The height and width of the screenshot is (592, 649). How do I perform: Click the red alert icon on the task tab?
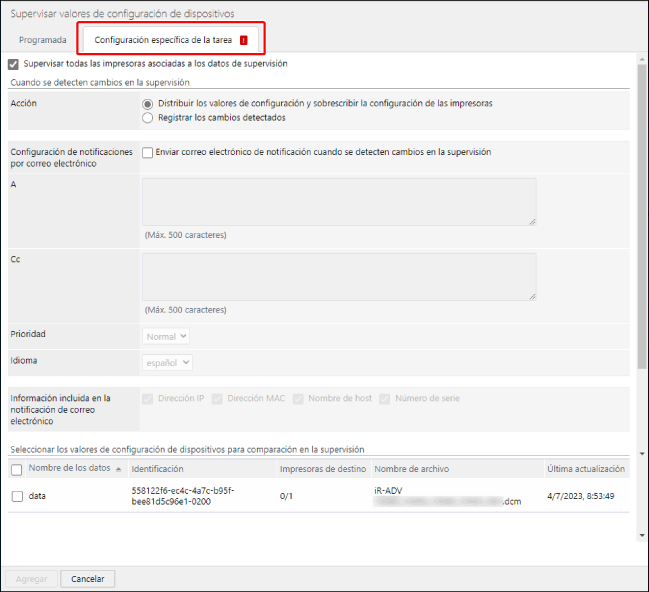243,40
